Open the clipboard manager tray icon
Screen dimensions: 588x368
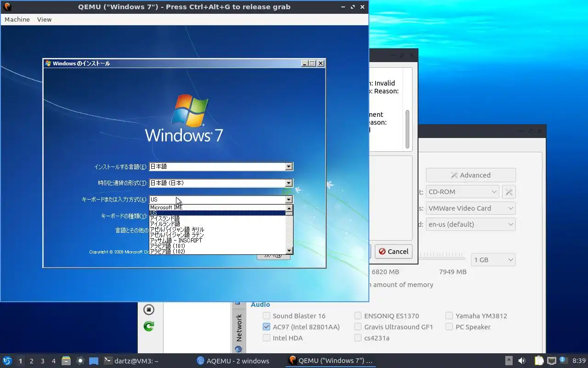(539, 361)
